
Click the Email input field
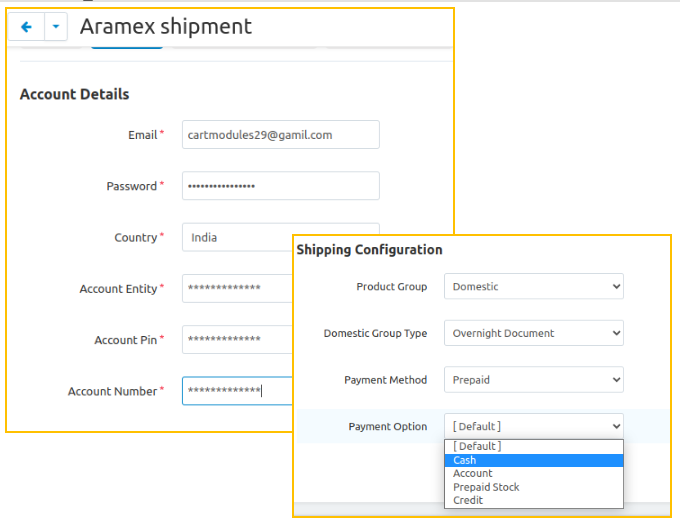pyautogui.click(x=281, y=135)
